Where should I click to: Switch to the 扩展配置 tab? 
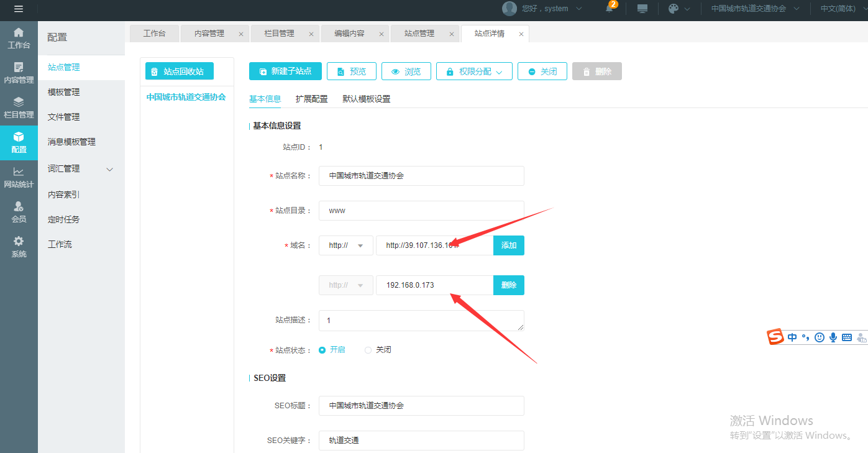pos(311,99)
